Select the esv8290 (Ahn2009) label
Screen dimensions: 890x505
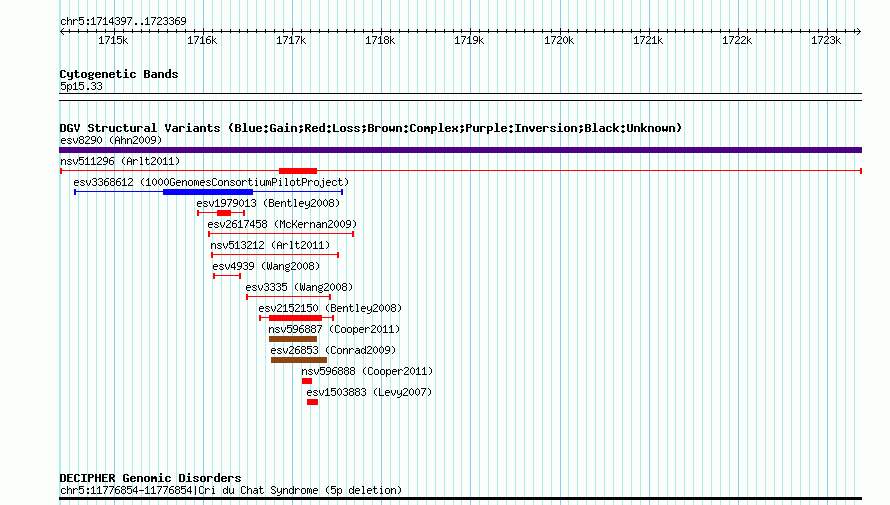point(111,140)
